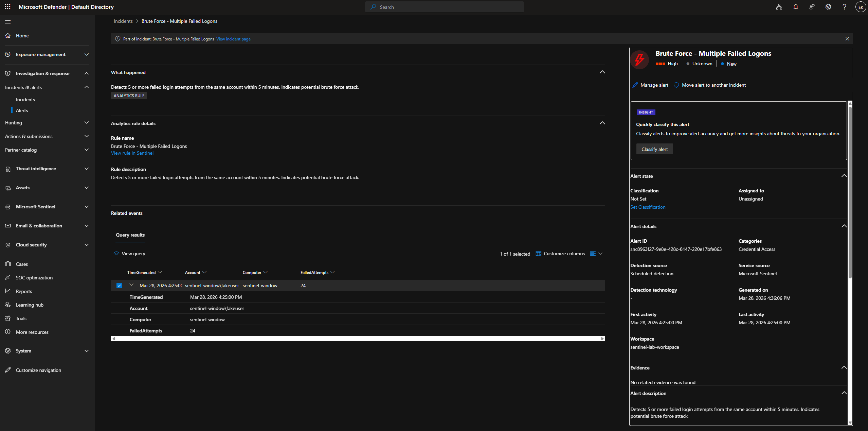Viewport: 868px width, 431px height.
Task: Select the Query results tab
Action: [130, 235]
